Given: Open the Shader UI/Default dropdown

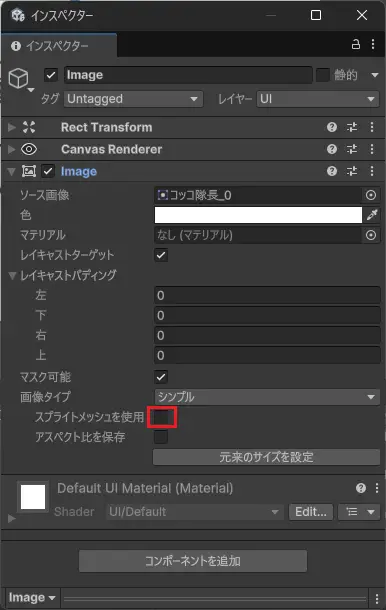Looking at the screenshot, I should pos(194,512).
